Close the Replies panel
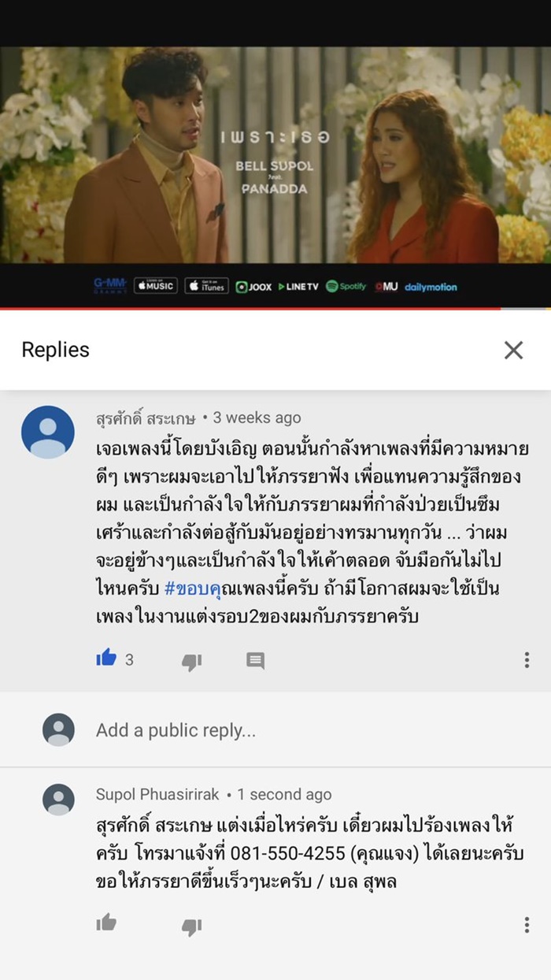This screenshot has width=551, height=980. coord(513,351)
